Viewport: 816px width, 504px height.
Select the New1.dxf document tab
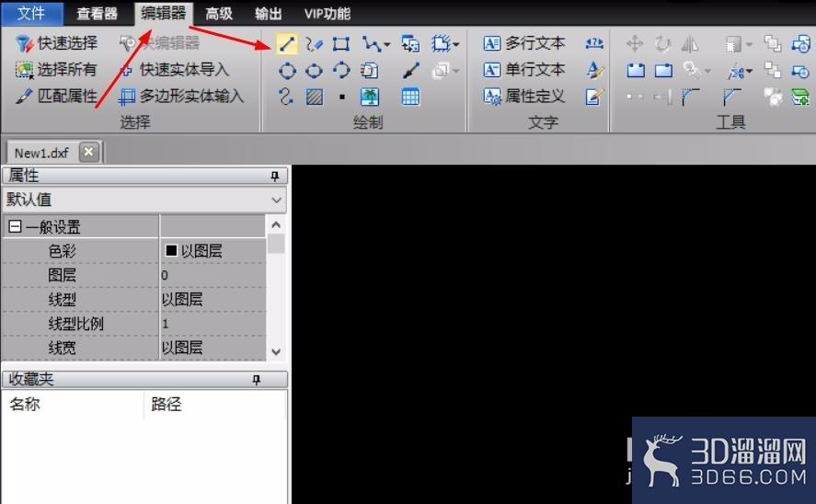41,153
